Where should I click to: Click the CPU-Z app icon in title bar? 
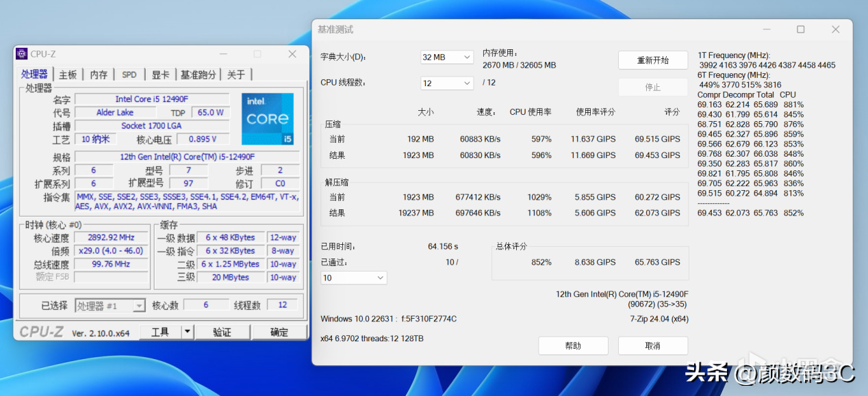click(22, 54)
